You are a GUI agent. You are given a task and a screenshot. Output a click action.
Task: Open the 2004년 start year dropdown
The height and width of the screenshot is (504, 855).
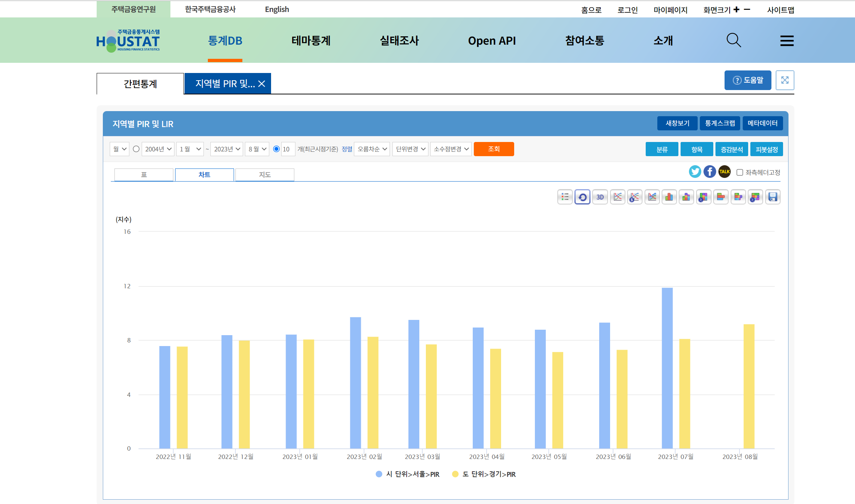(158, 149)
